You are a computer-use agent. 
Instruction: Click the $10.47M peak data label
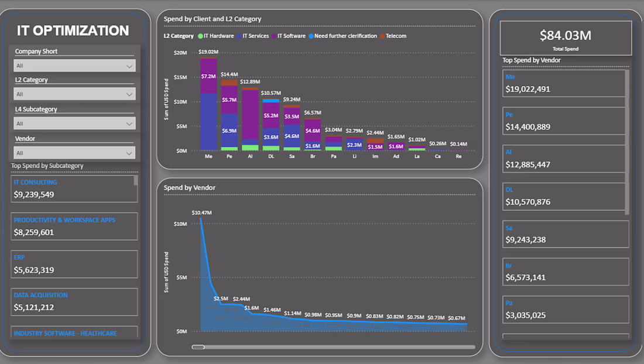tap(201, 212)
